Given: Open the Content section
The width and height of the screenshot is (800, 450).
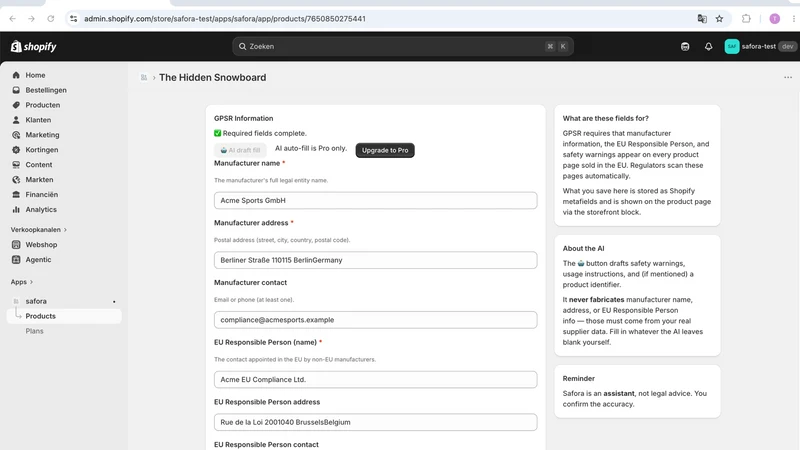Looking at the screenshot, I should click(39, 164).
